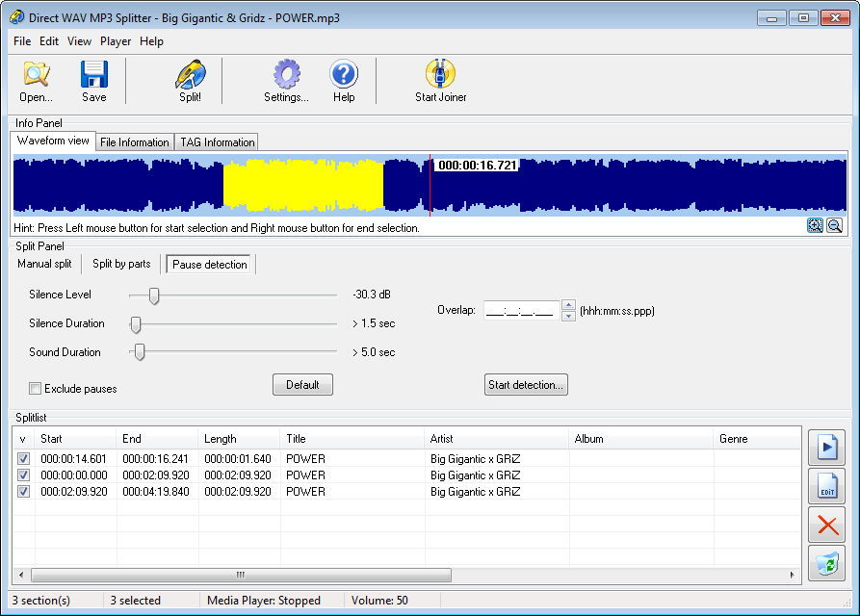Click the Silence Level slider handle
Screen dimensions: 860x616
(153, 295)
